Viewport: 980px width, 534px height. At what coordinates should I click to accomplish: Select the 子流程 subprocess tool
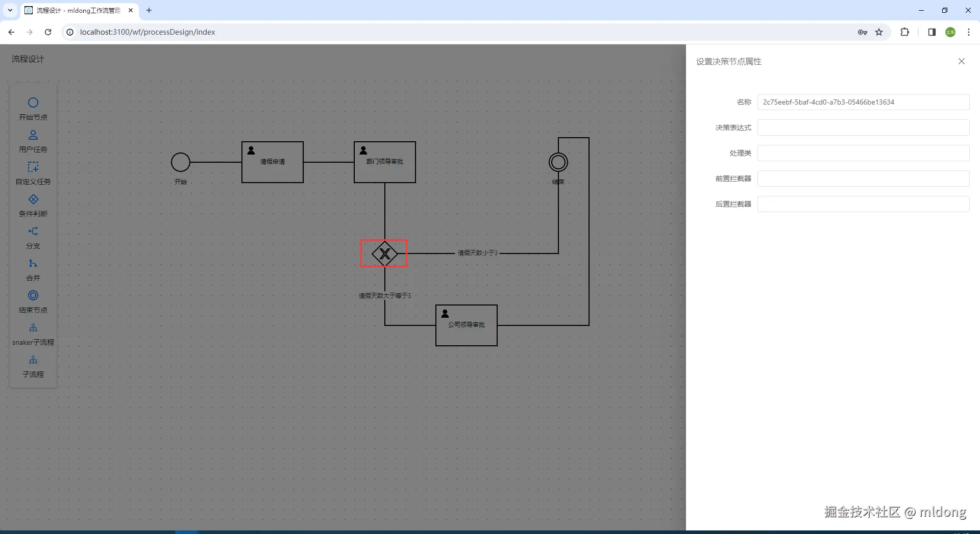pyautogui.click(x=33, y=366)
